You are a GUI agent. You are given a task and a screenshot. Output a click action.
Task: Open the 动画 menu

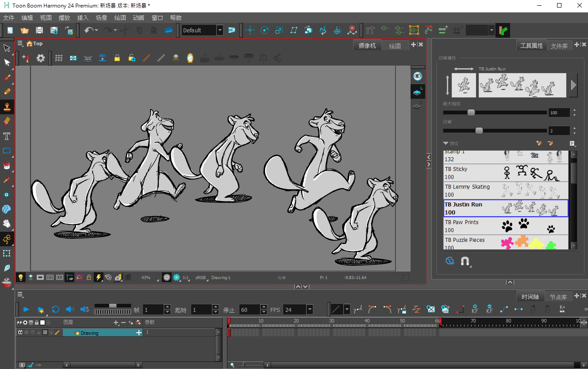(x=138, y=18)
